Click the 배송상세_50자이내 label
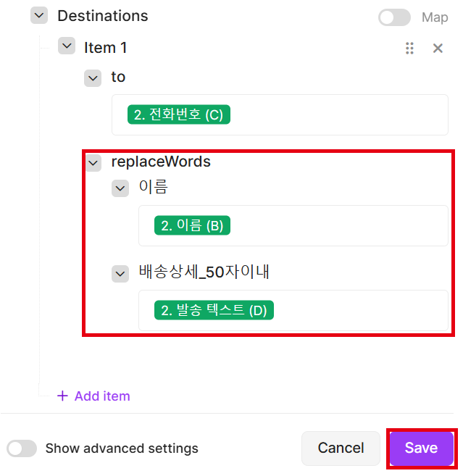463x476 pixels. click(x=204, y=272)
